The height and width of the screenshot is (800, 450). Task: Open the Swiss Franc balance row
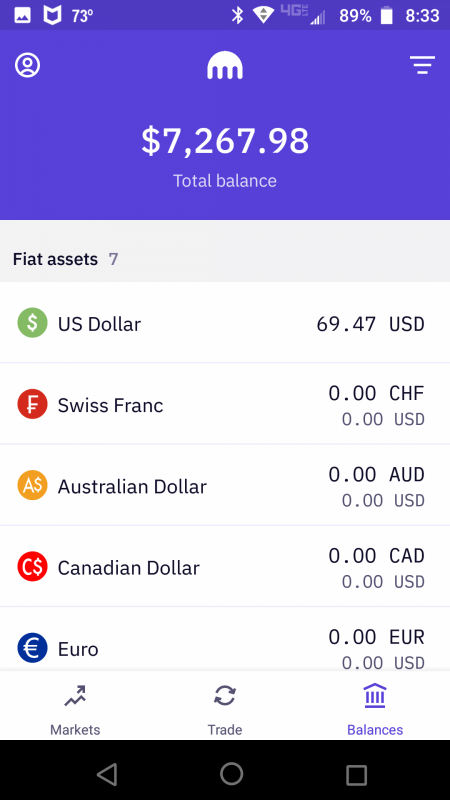pos(225,404)
